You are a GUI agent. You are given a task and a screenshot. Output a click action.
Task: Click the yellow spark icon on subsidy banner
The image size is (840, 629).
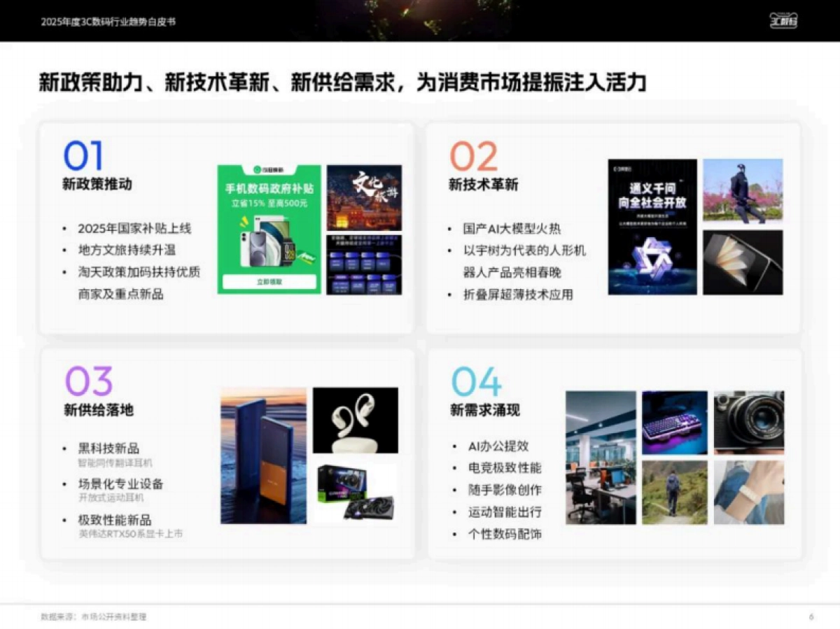pos(244,221)
